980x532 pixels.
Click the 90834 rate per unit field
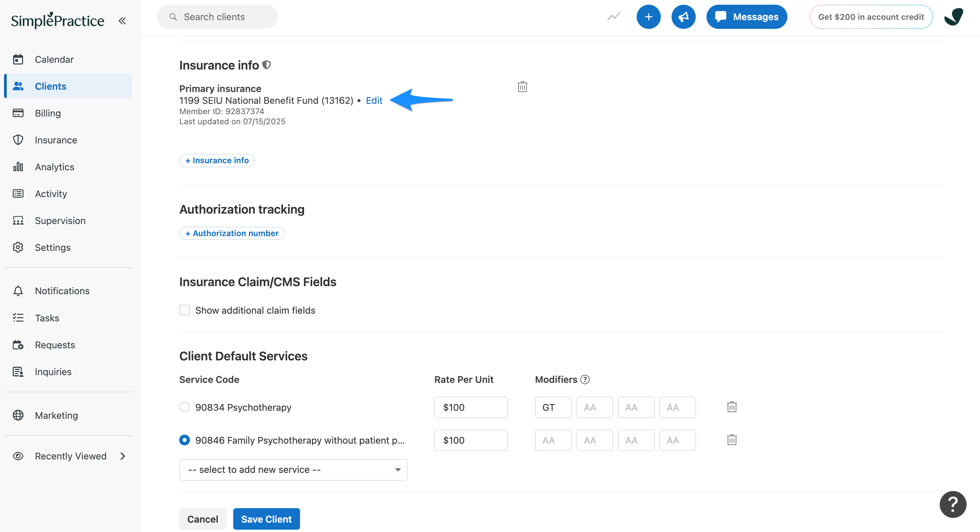click(x=471, y=407)
